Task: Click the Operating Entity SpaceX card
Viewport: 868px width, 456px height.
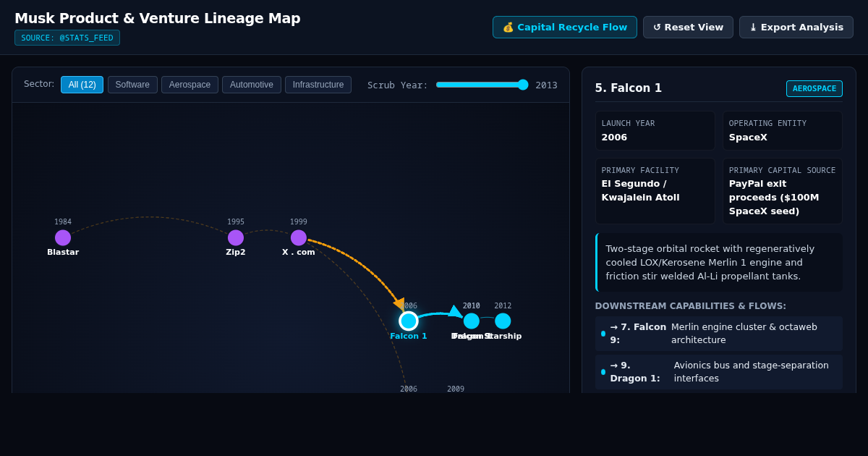Action: coord(783,130)
